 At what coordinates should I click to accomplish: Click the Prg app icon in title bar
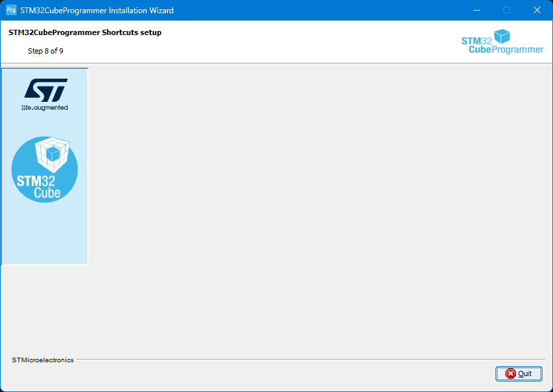pos(11,10)
